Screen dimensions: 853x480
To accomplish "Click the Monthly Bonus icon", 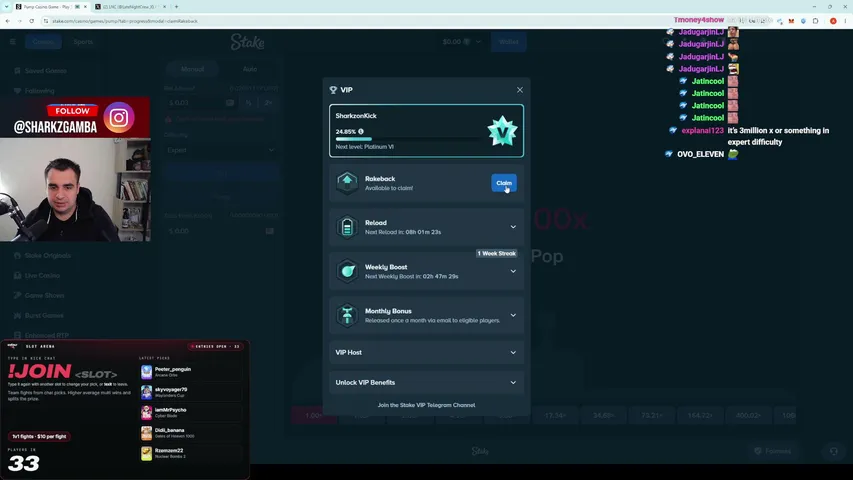I will [347, 315].
